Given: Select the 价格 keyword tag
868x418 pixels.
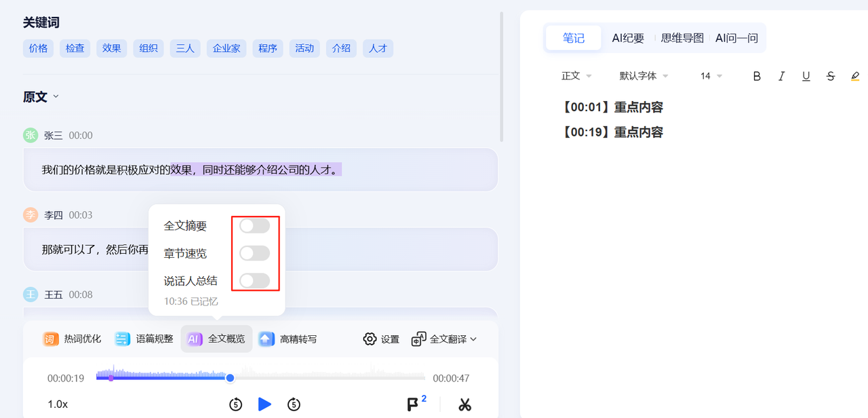Looking at the screenshot, I should point(39,48).
